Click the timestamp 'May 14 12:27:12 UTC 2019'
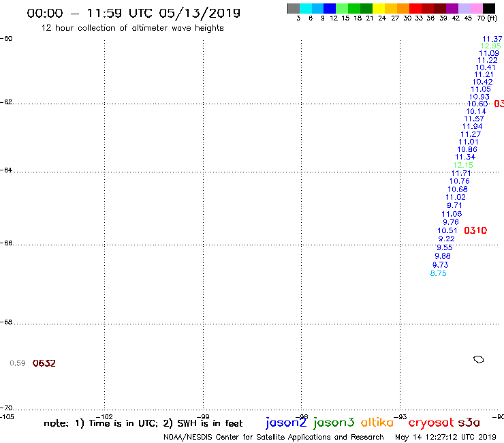 coord(445,438)
